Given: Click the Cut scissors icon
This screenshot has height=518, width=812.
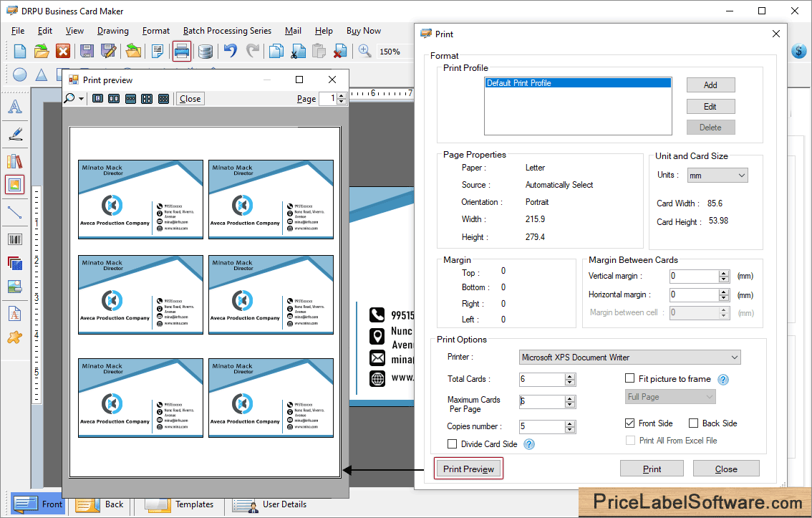Looking at the screenshot, I should point(299,52).
